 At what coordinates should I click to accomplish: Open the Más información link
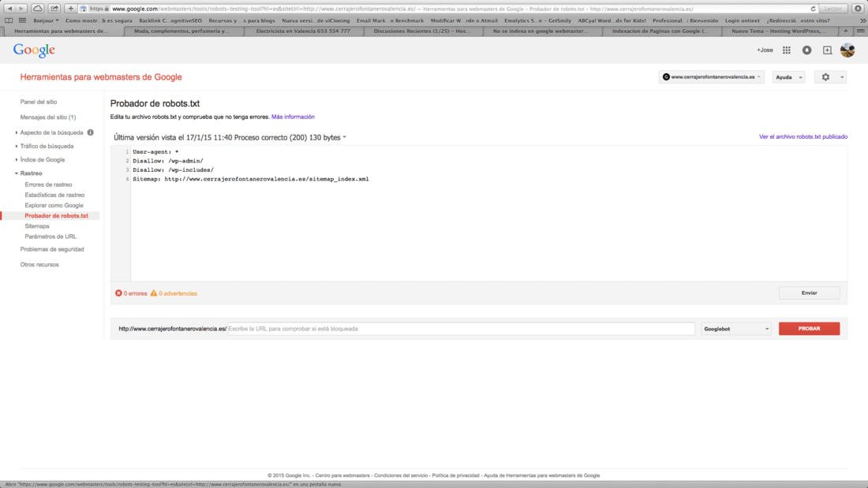293,117
